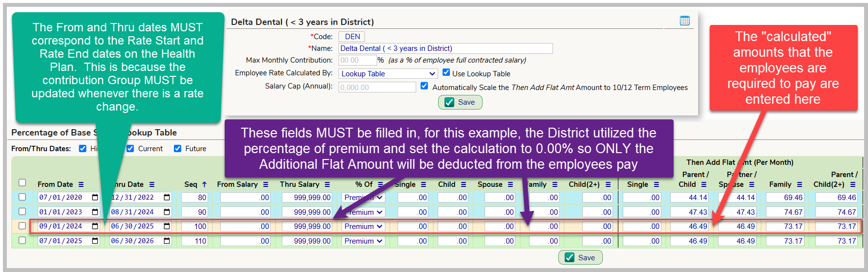Open Spouse column menu icon
The width and height of the screenshot is (868, 272).
pyautogui.click(x=510, y=184)
